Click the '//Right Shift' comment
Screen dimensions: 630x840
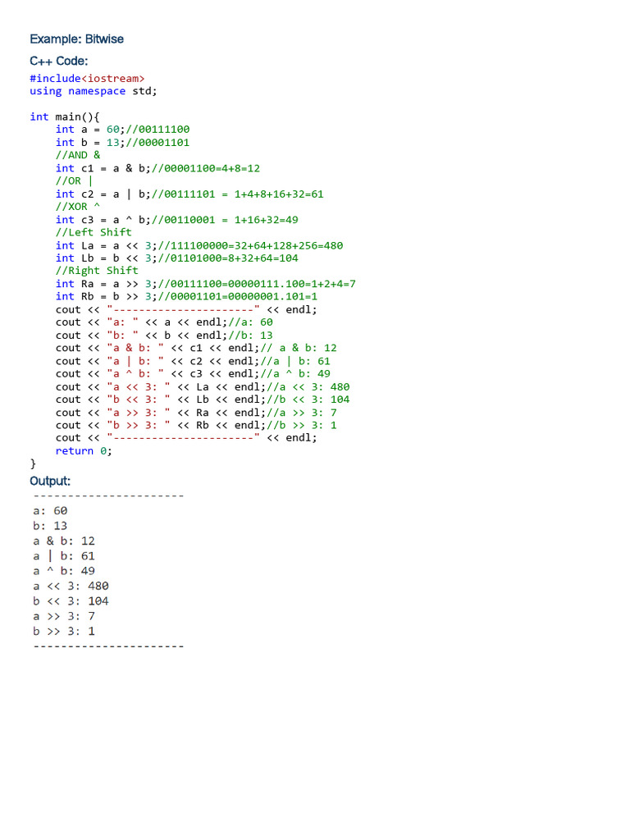click(97, 271)
